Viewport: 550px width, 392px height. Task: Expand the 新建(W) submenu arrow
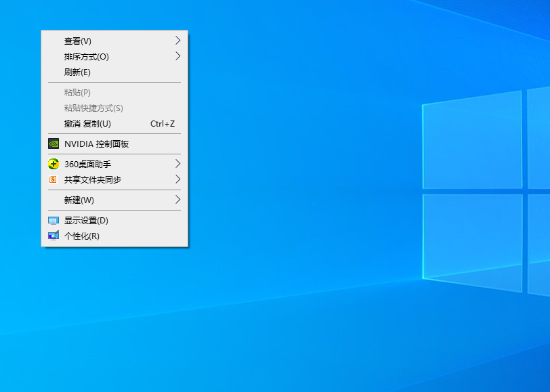coord(177,200)
